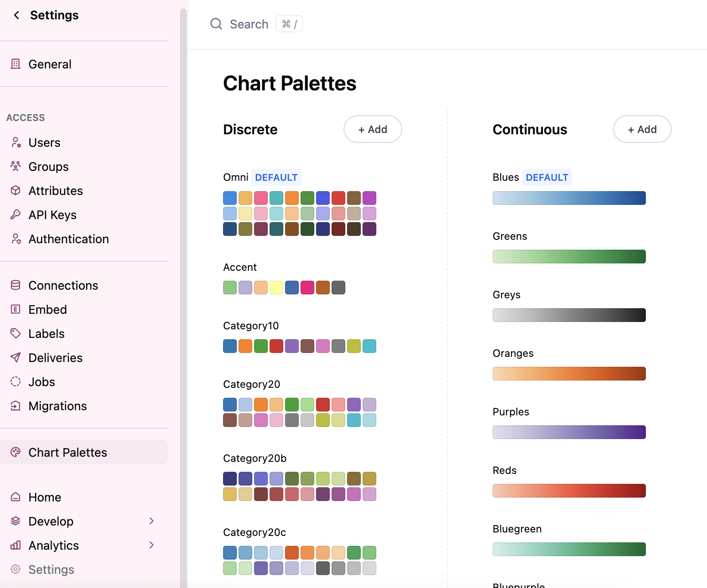
Task: Open the Jobs page
Action: tap(41, 382)
